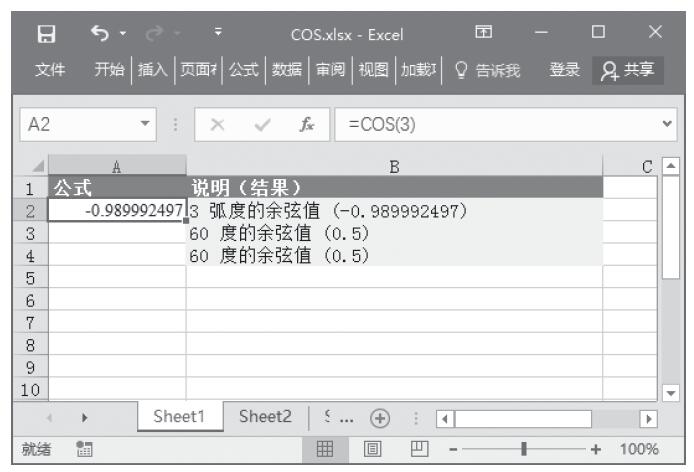The height and width of the screenshot is (472, 694).
Task: Click the Cancel X icon in formula bar
Action: pyautogui.click(x=217, y=128)
